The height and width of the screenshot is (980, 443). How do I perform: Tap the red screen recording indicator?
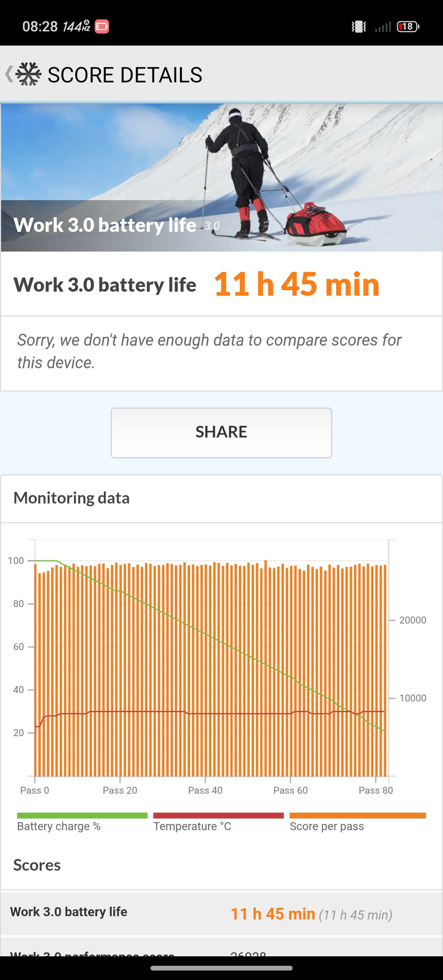point(102,27)
